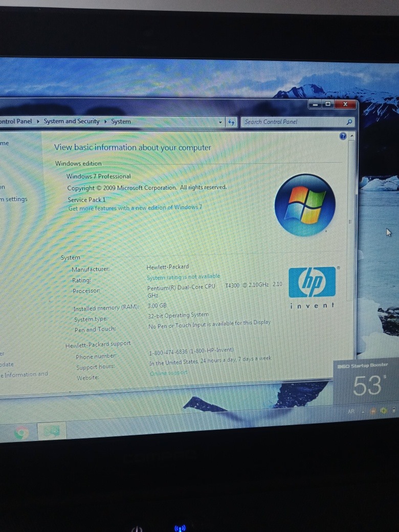Click the Manufacturer: label
The width and height of the screenshot is (399, 532).
(91, 269)
